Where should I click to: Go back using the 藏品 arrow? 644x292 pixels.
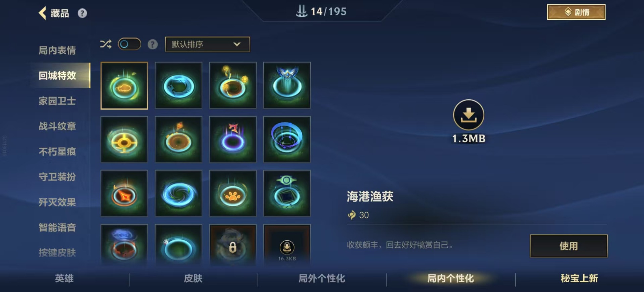(42, 13)
